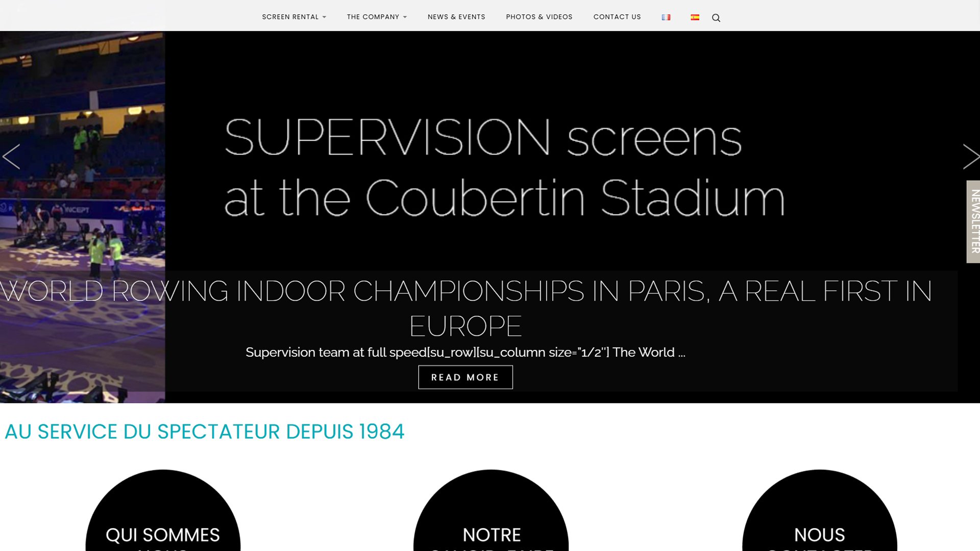Expand The Company dropdown menu
Viewport: 980px width, 551px height.
pyautogui.click(x=377, y=17)
